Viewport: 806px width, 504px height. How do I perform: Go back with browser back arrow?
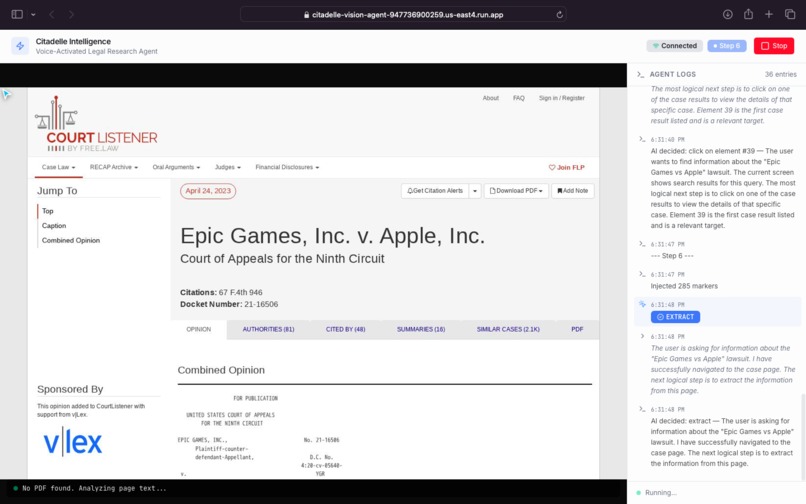pyautogui.click(x=51, y=14)
